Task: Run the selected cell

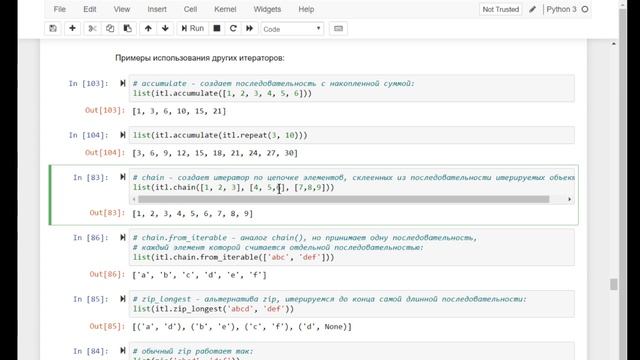Action: coord(192,29)
